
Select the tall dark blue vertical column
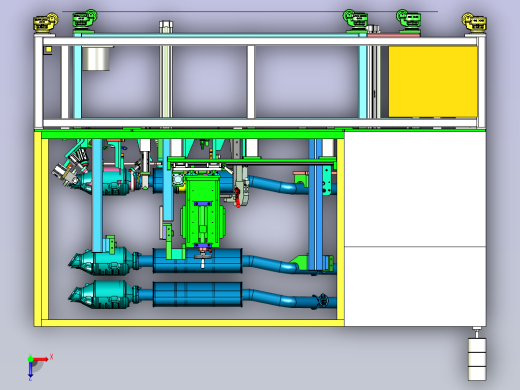315,204
